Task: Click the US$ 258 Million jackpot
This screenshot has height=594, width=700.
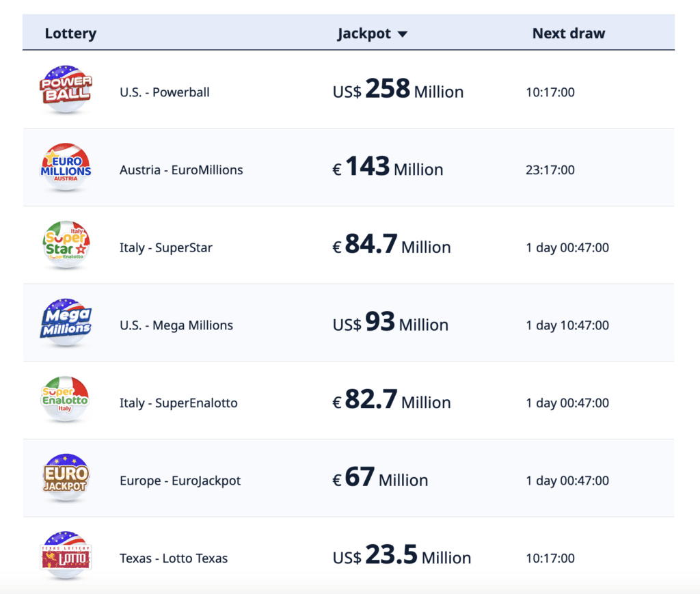Action: [x=398, y=90]
